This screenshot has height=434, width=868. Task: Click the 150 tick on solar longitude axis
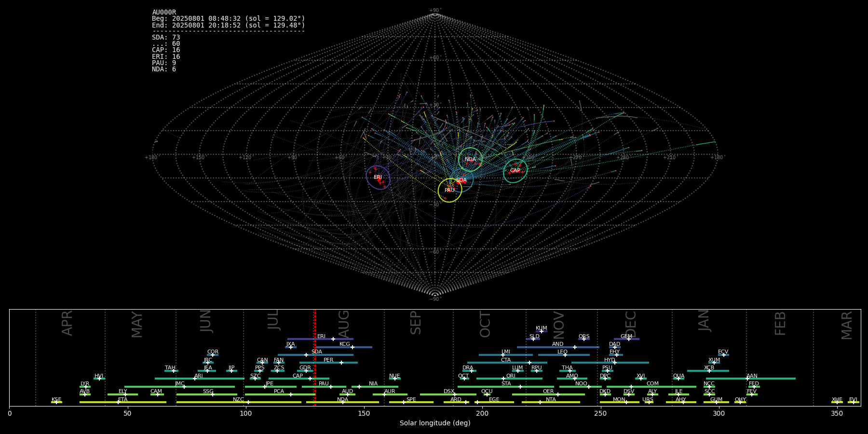(364, 413)
